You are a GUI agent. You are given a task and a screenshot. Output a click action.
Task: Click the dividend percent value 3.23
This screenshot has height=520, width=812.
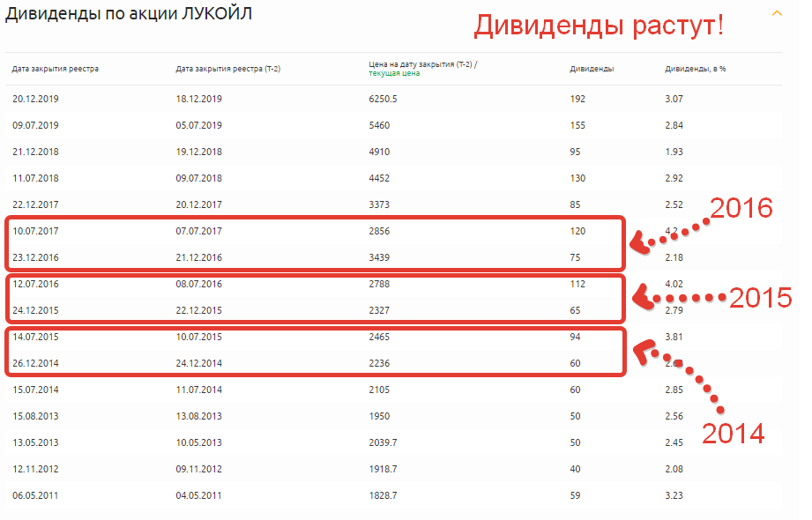coord(674,495)
